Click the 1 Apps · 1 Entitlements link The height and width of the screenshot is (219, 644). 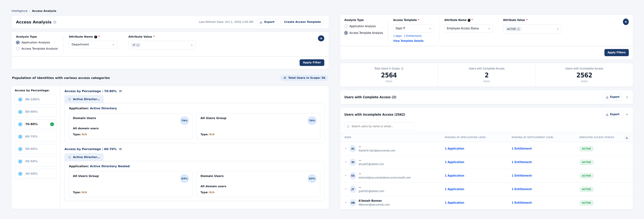pos(407,36)
